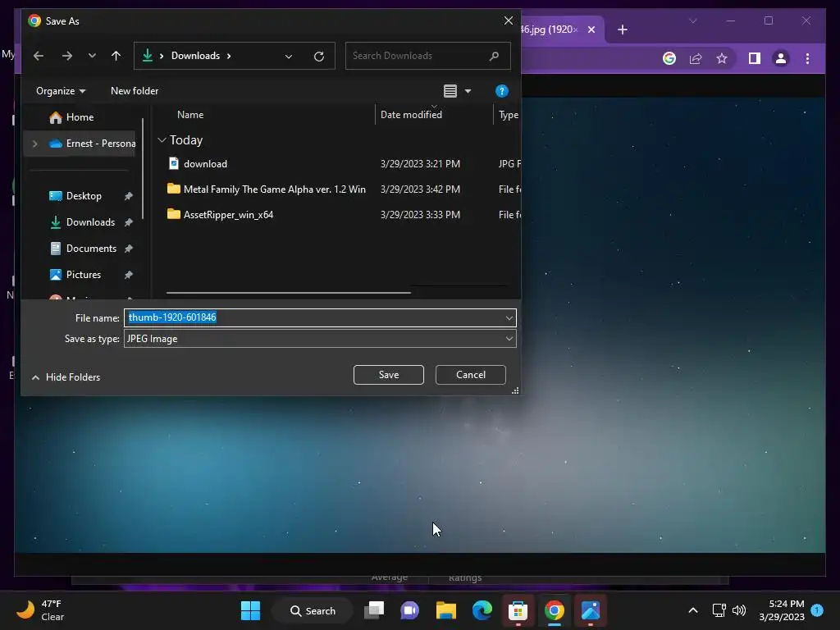Select Metal Family The Game Alpha folder
The height and width of the screenshot is (630, 840).
[x=274, y=189]
